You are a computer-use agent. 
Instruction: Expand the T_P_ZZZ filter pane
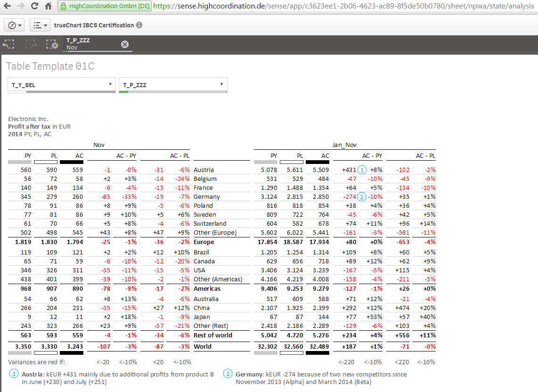(173, 85)
